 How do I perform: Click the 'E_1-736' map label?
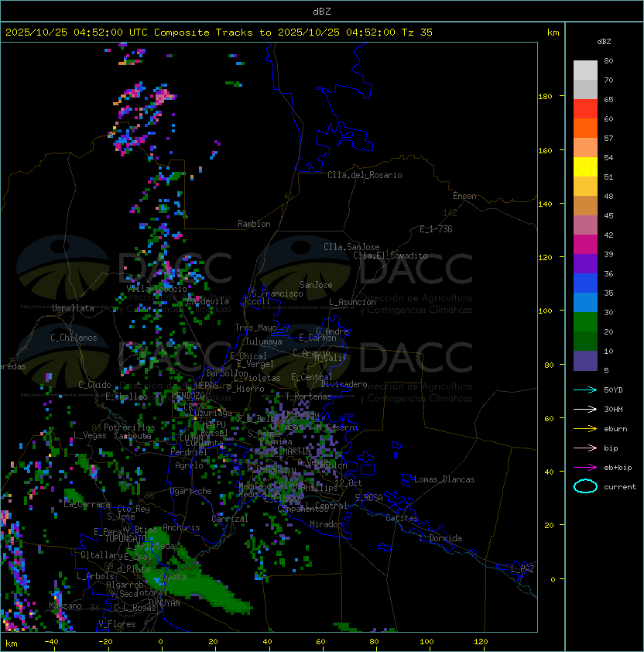pos(436,229)
